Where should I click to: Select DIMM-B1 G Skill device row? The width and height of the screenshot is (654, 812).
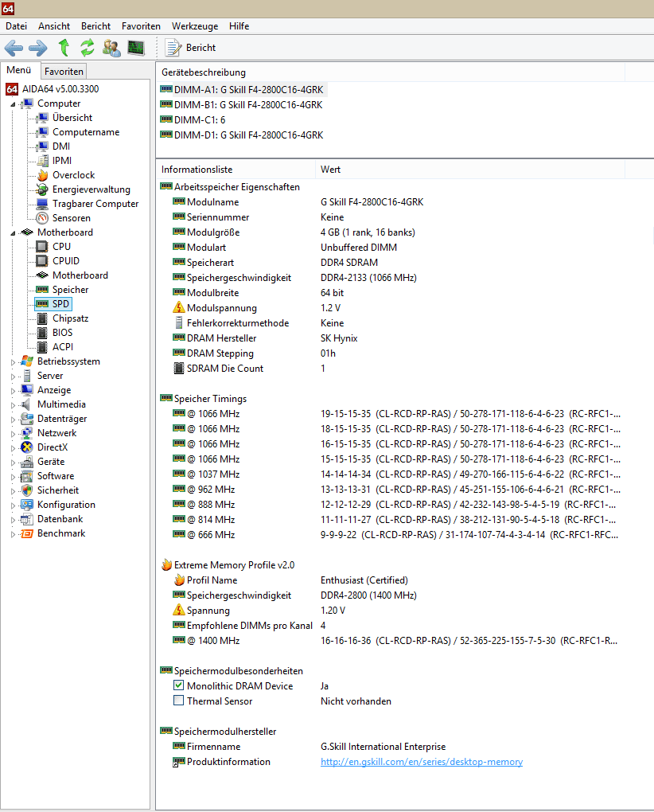[x=242, y=104]
